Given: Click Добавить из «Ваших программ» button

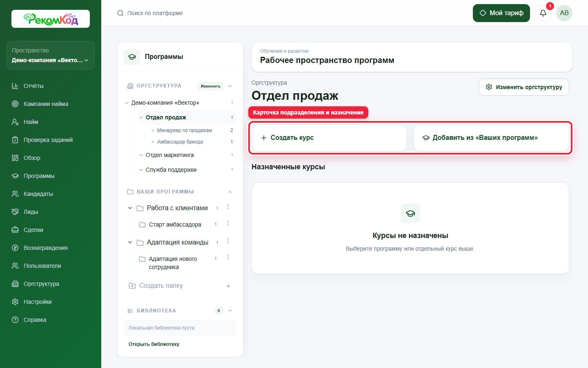Looking at the screenshot, I should pos(491,138).
